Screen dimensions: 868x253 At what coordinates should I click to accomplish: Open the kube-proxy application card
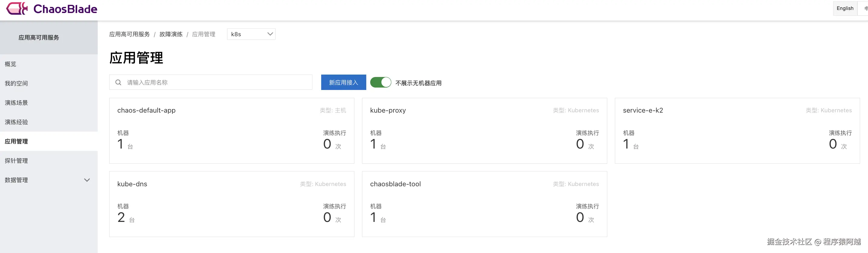pos(484,130)
